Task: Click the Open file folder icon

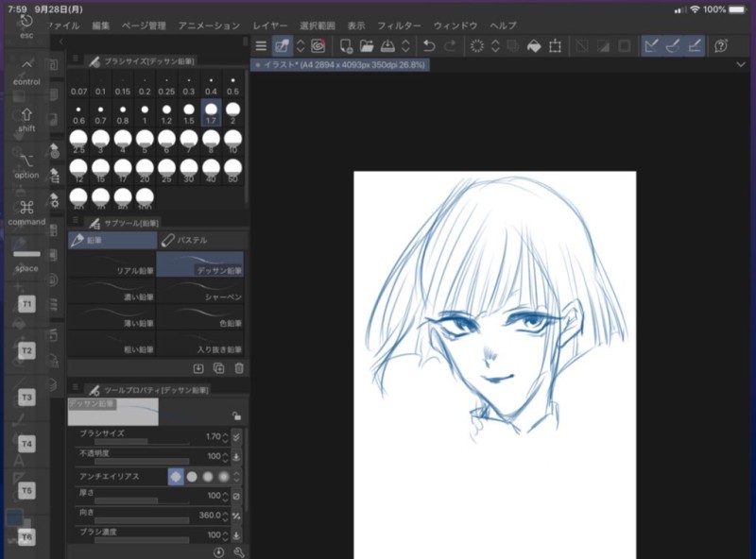Action: point(366,45)
